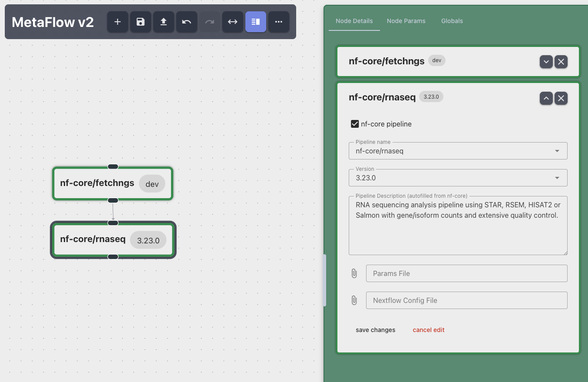Click save changes
This screenshot has width=588, height=382.
376,330
